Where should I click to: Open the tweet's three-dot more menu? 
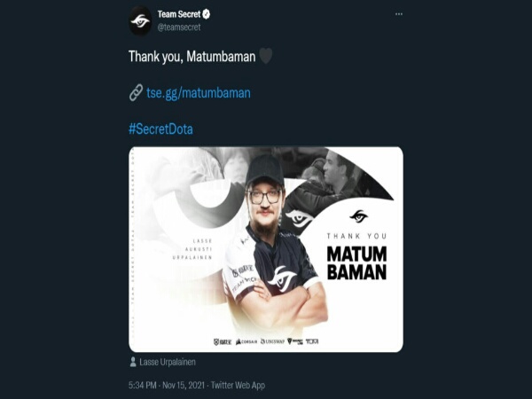tap(399, 14)
